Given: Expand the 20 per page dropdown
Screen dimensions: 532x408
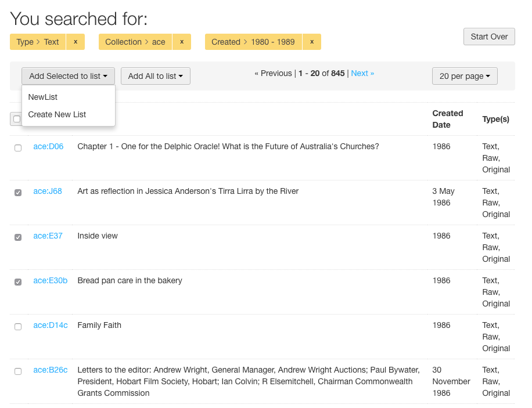Looking at the screenshot, I should click(x=465, y=76).
